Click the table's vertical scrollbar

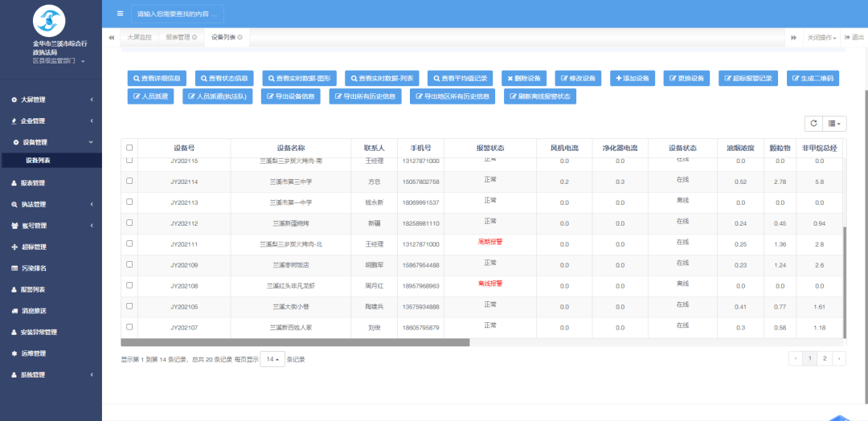[844, 282]
